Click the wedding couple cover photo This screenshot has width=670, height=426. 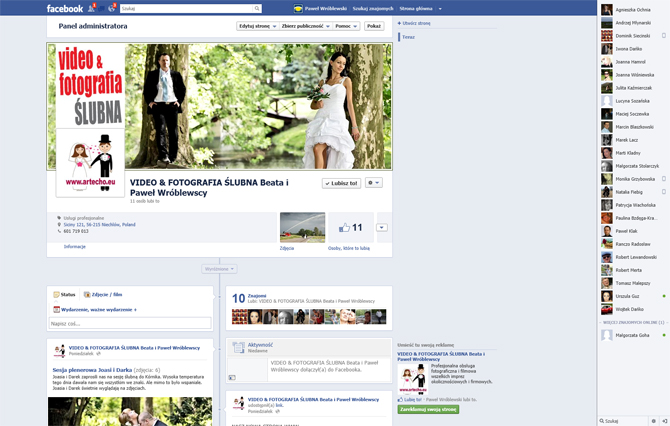(x=259, y=106)
